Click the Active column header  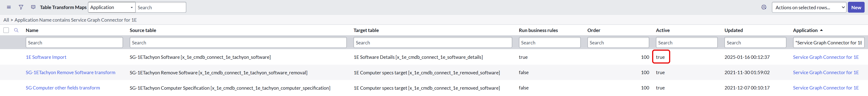[663, 30]
